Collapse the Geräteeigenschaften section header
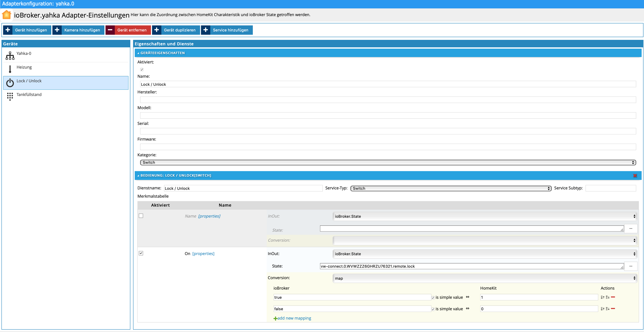This screenshot has width=644, height=332. point(162,53)
